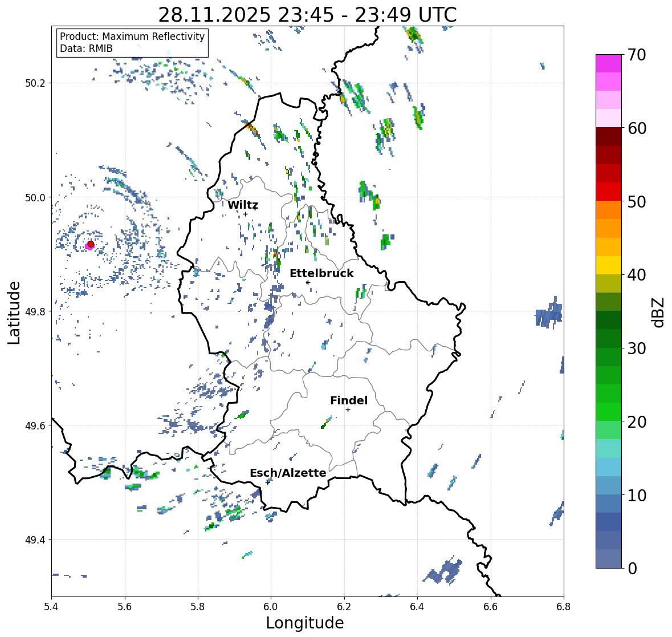Click the Findel station cross marker
The image size is (672, 637).
[x=348, y=410]
